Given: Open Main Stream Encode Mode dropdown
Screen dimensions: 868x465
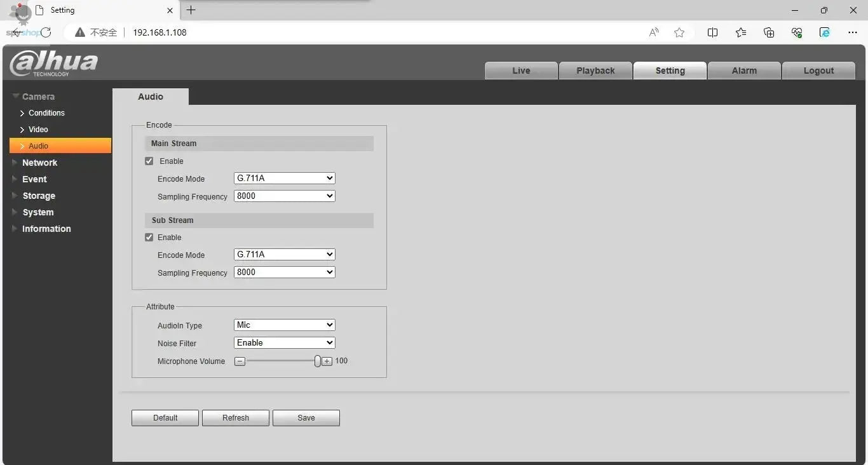Looking at the screenshot, I should coord(284,179).
